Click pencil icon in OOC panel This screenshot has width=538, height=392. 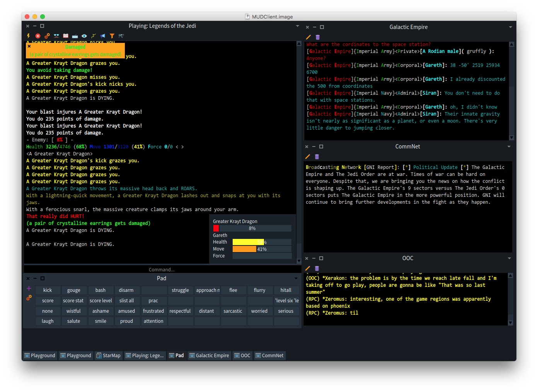click(x=308, y=268)
